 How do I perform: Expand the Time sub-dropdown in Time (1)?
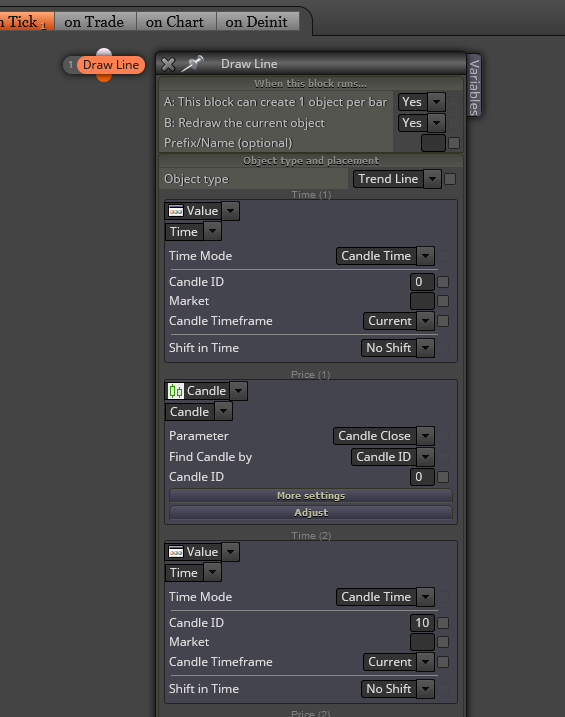tap(212, 231)
